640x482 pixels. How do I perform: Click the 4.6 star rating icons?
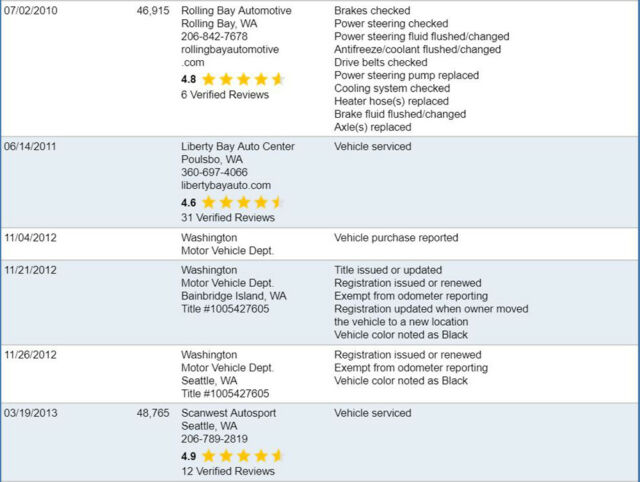243,202
